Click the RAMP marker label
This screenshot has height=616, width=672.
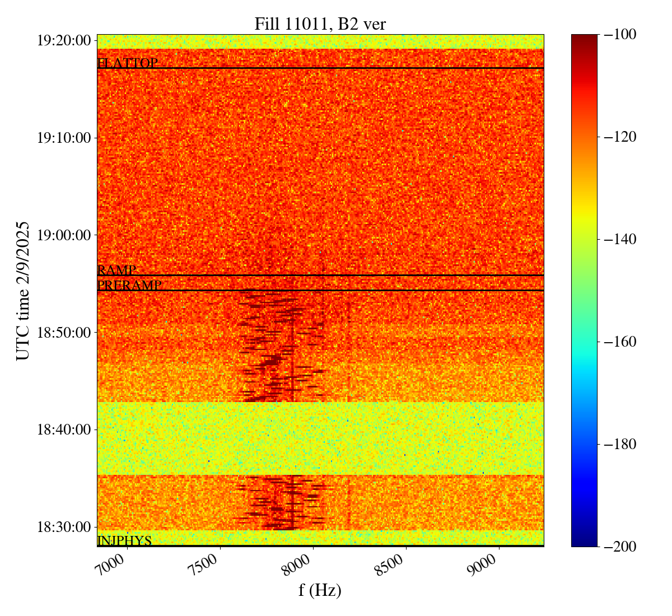point(116,270)
